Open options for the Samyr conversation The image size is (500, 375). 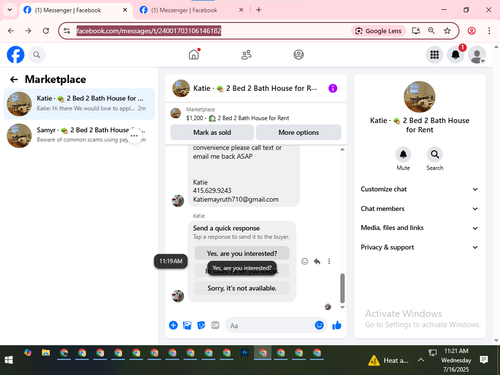[134, 136]
